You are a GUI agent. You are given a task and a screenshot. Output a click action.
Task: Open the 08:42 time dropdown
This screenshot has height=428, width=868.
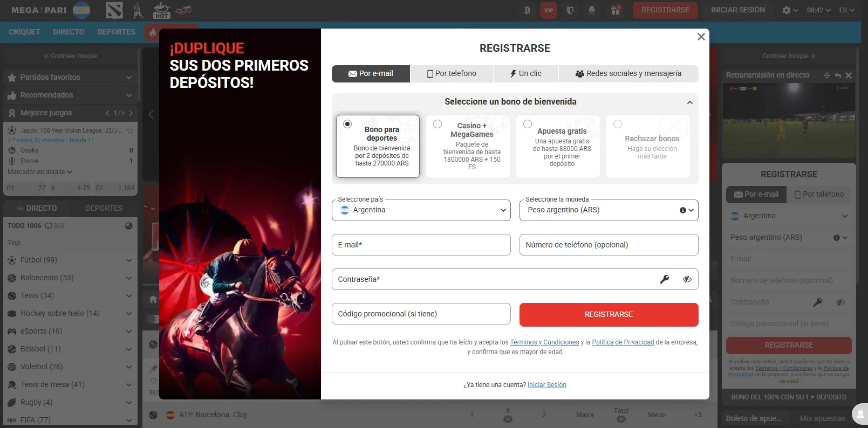(x=818, y=10)
